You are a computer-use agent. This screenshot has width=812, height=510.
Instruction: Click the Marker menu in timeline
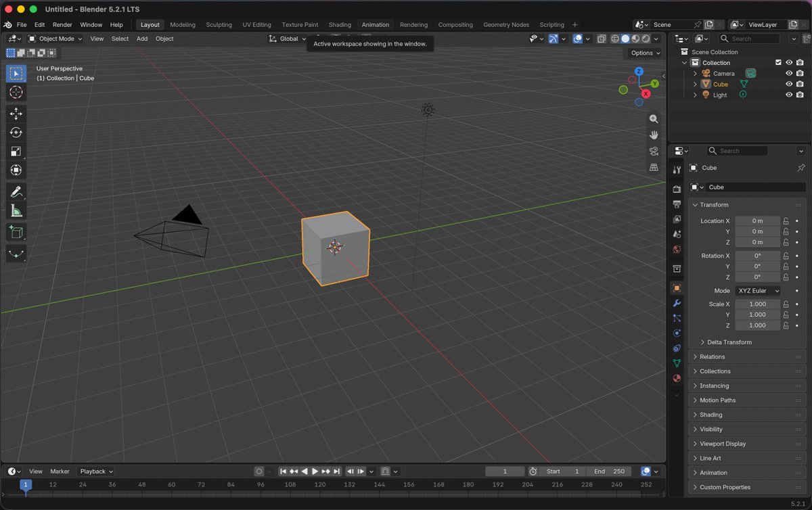60,471
